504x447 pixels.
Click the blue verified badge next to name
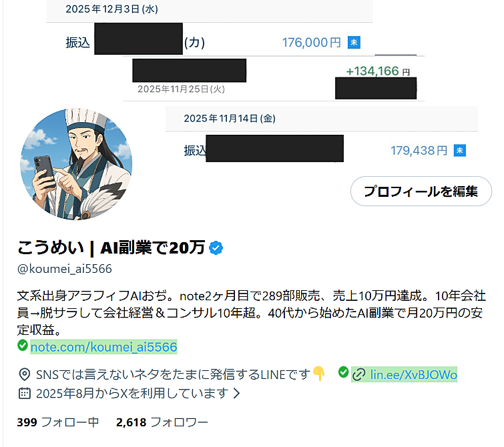pos(216,248)
